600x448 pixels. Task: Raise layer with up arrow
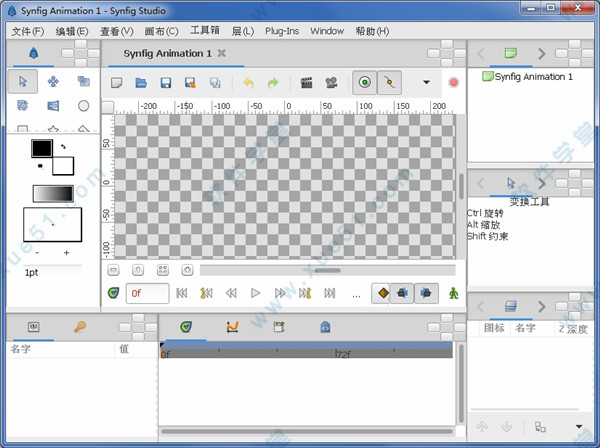click(x=482, y=426)
